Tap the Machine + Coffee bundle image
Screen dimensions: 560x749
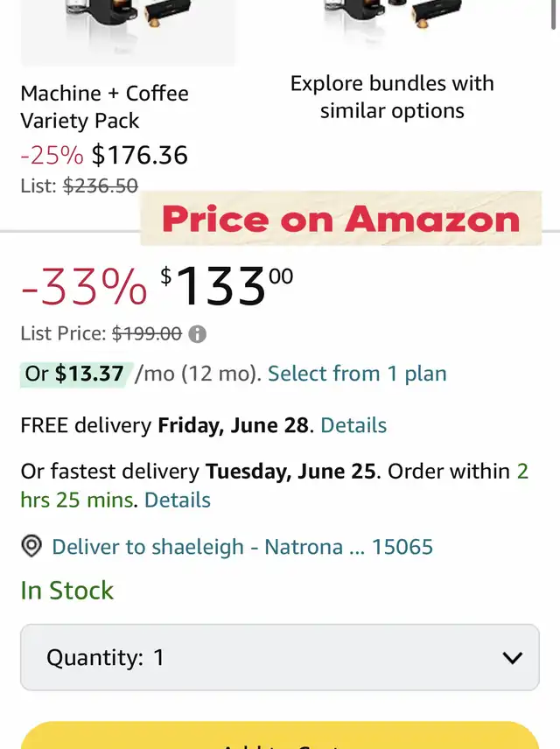pyautogui.click(x=128, y=32)
